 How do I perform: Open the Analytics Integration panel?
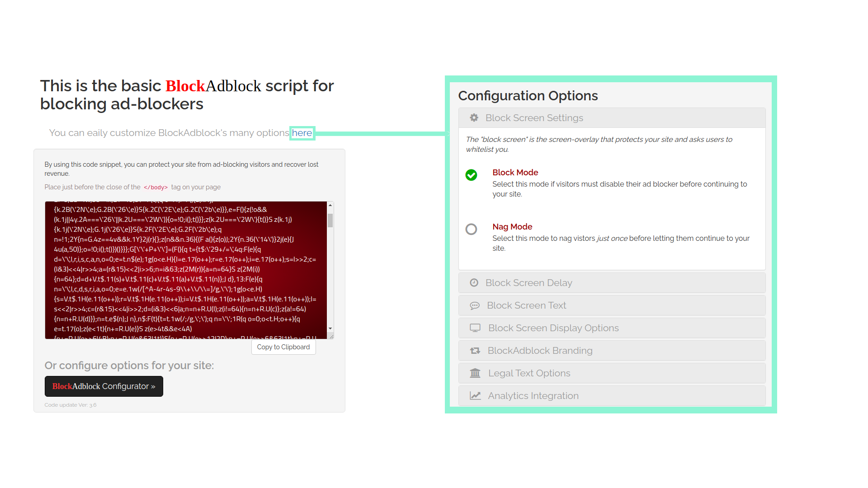point(533,396)
